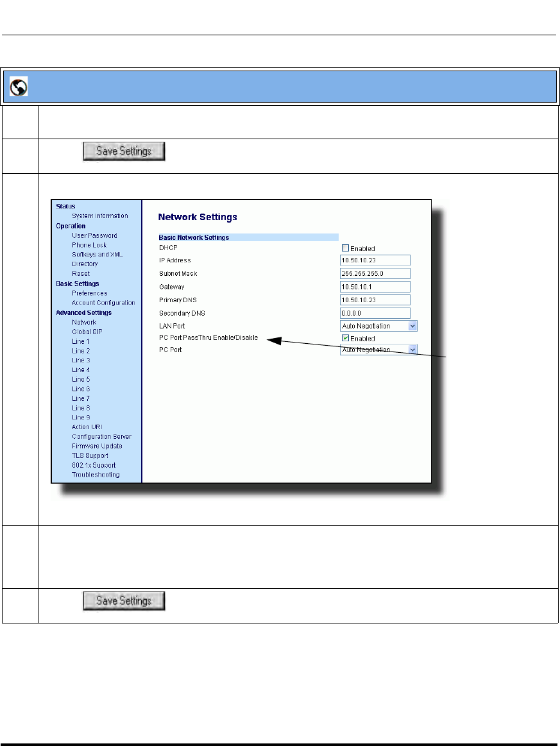
Task: Select Line 8 in the sidebar
Action: tap(81, 408)
